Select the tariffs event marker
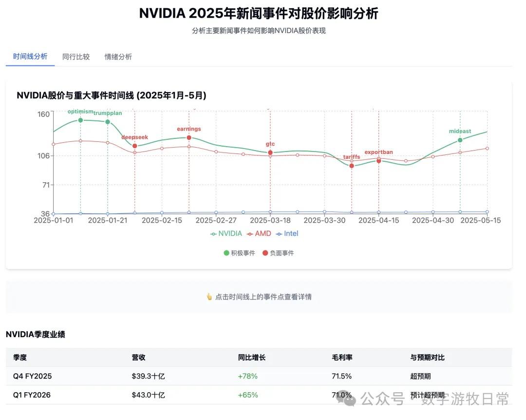 tap(352, 166)
